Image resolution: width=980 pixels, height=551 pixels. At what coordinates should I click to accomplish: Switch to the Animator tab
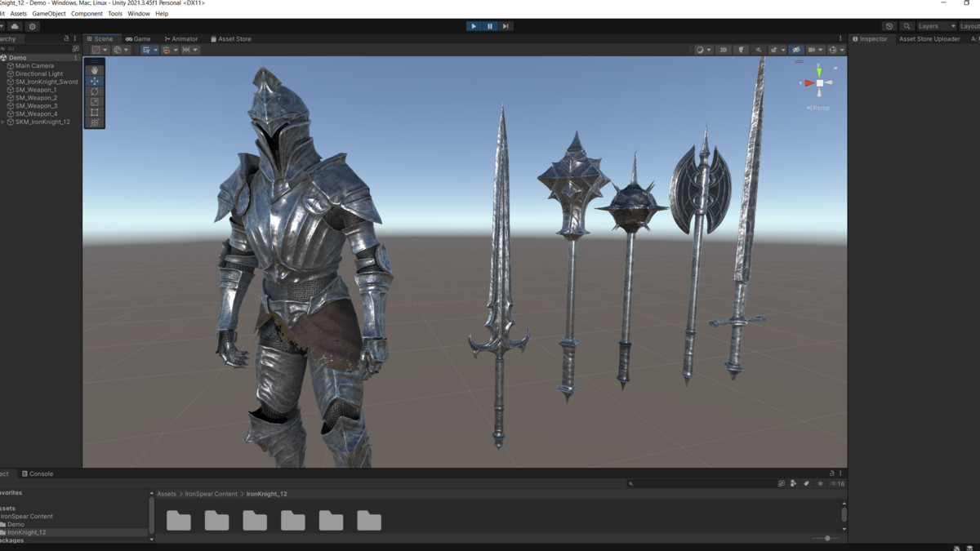[181, 38]
